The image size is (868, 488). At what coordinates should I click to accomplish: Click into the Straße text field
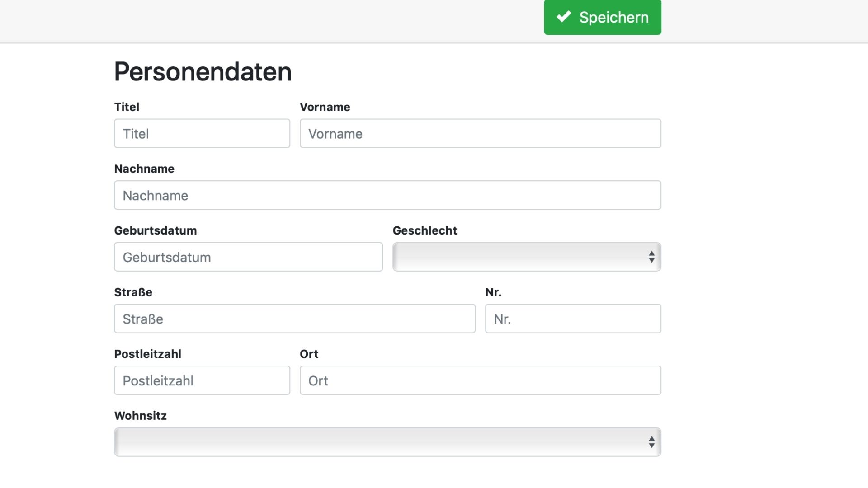click(294, 319)
